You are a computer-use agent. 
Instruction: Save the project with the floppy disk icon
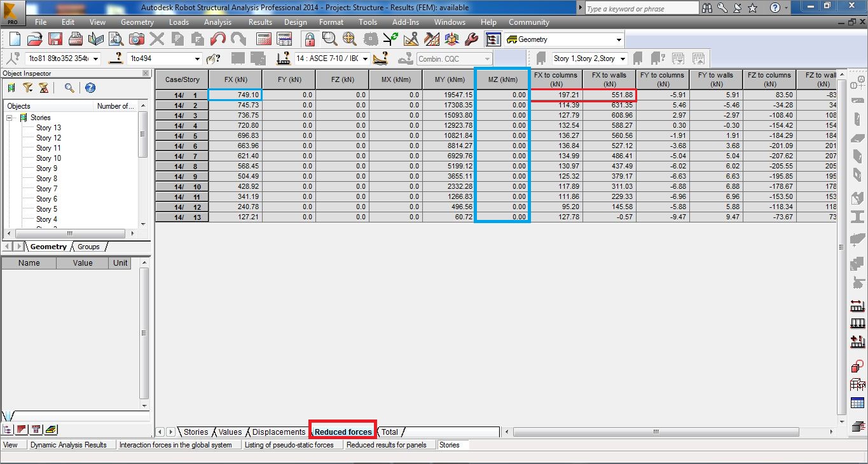(x=55, y=39)
